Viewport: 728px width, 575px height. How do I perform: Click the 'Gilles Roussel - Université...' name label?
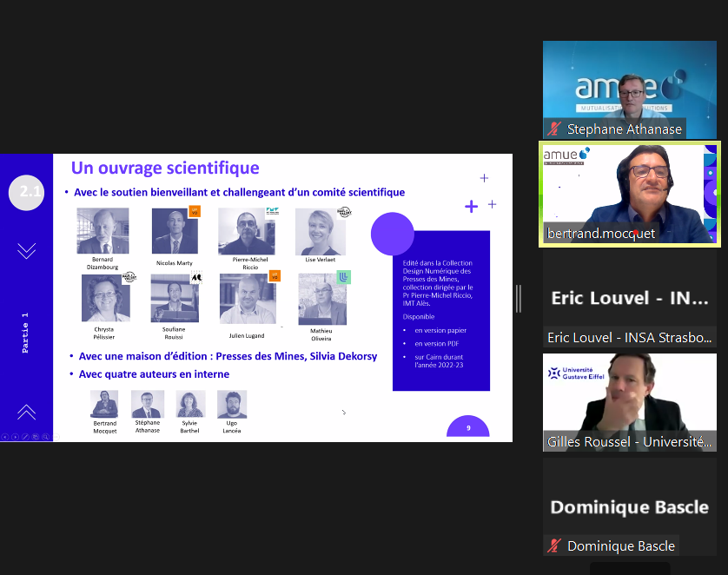click(x=629, y=442)
